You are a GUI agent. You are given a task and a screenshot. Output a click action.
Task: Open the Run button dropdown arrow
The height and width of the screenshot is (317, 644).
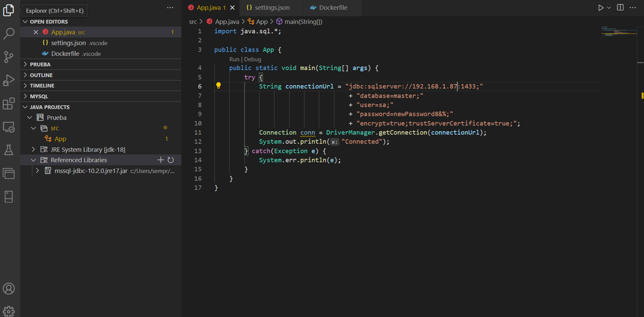pos(609,8)
